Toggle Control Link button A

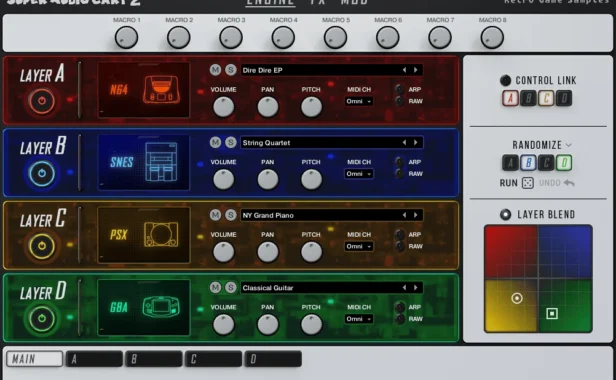(510, 98)
